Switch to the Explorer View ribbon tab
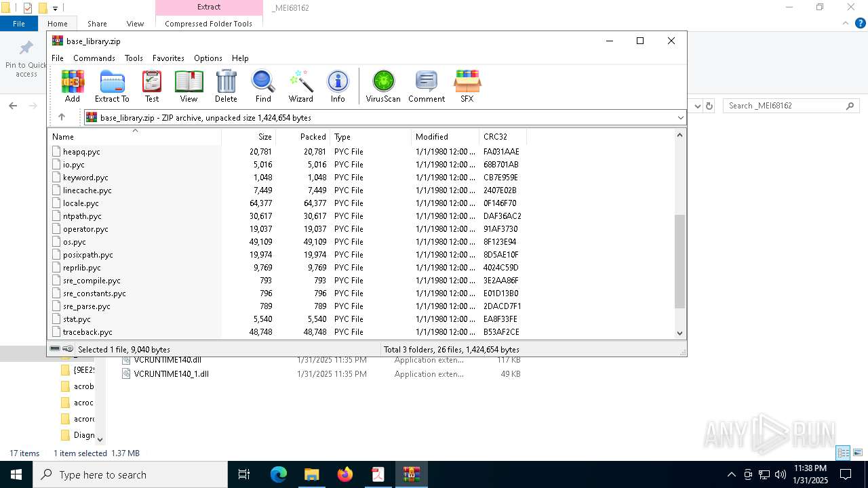 (135, 24)
